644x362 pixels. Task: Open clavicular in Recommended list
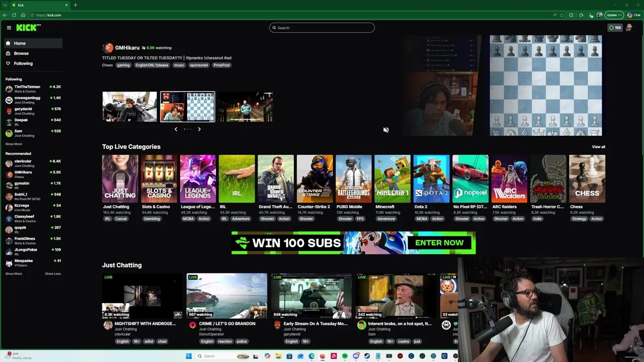[x=33, y=163]
